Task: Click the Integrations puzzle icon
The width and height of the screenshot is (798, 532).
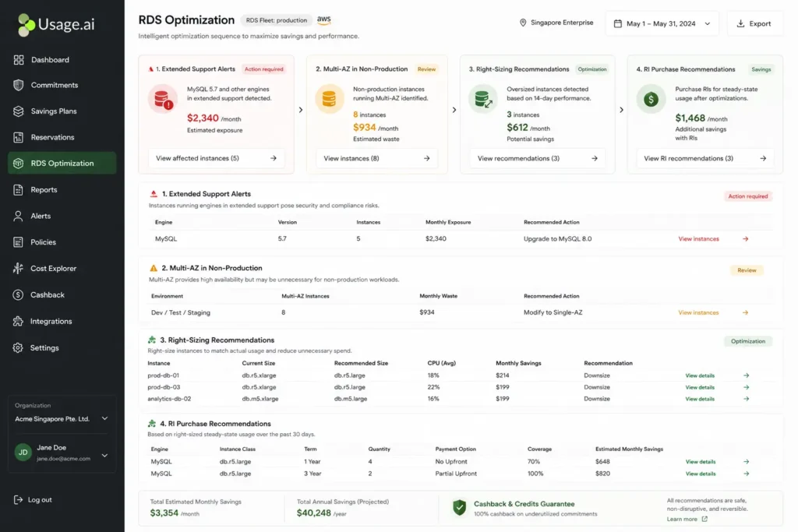Action: click(19, 322)
